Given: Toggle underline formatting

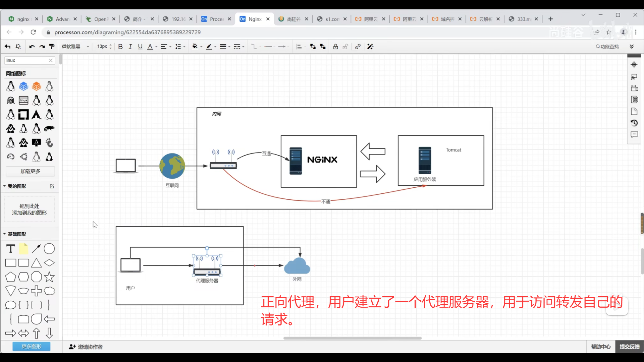Looking at the screenshot, I should 140,47.
